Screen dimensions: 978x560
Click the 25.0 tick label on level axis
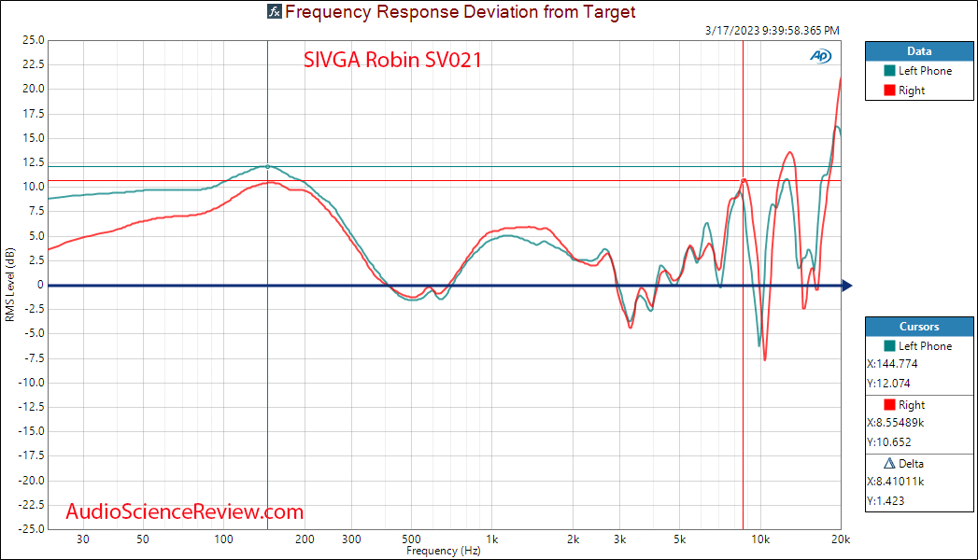click(x=33, y=40)
